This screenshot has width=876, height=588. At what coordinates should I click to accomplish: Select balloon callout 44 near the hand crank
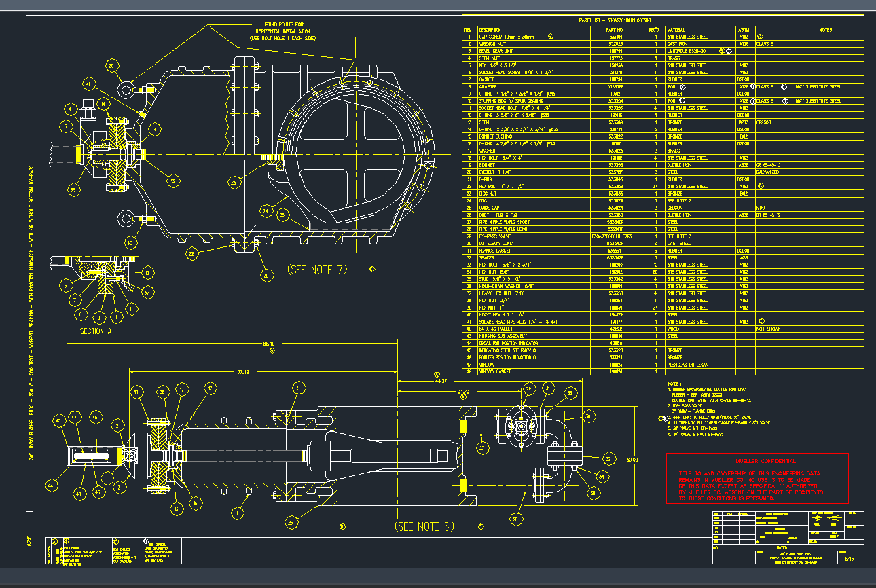(x=52, y=485)
